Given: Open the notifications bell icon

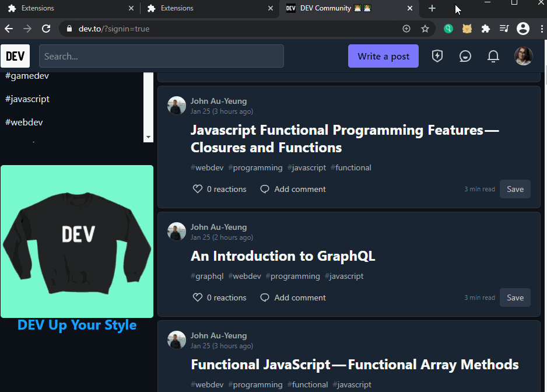Looking at the screenshot, I should pyautogui.click(x=493, y=56).
